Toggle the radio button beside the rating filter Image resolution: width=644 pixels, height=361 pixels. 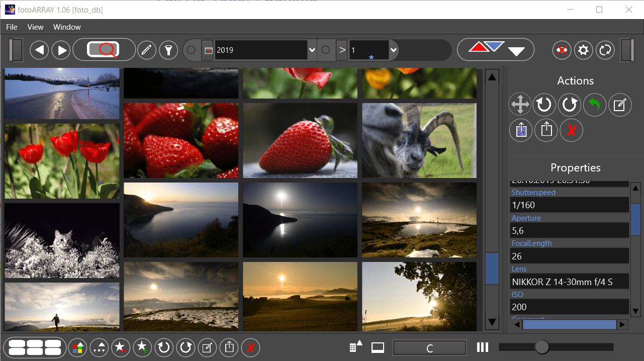point(325,50)
